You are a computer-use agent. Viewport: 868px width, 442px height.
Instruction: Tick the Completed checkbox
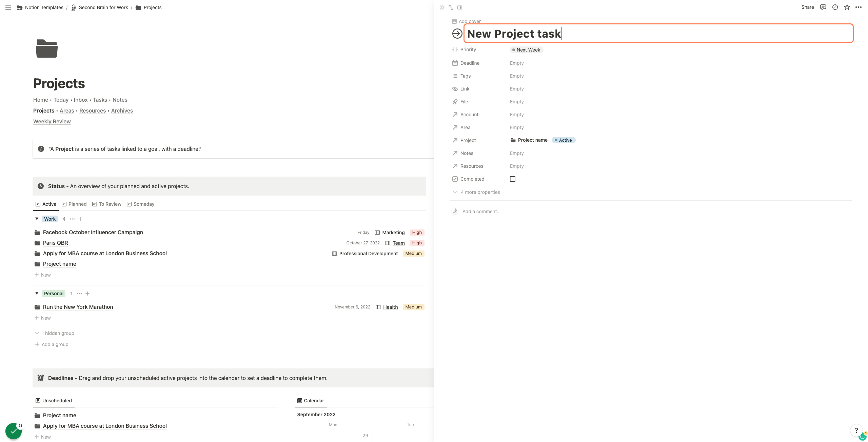pos(513,179)
